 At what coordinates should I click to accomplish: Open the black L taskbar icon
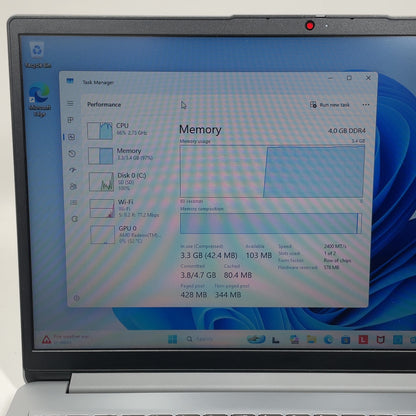click(x=276, y=340)
